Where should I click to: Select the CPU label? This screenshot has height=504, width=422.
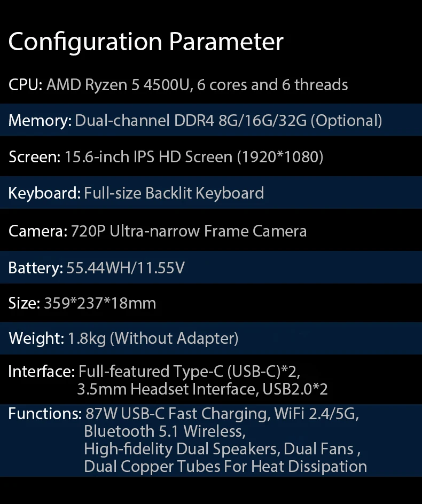(x=26, y=85)
